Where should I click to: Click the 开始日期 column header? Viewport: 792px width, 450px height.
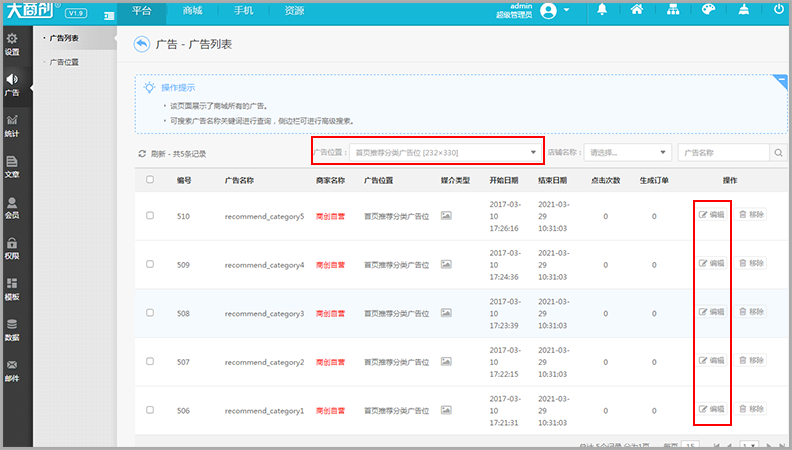pyautogui.click(x=504, y=180)
